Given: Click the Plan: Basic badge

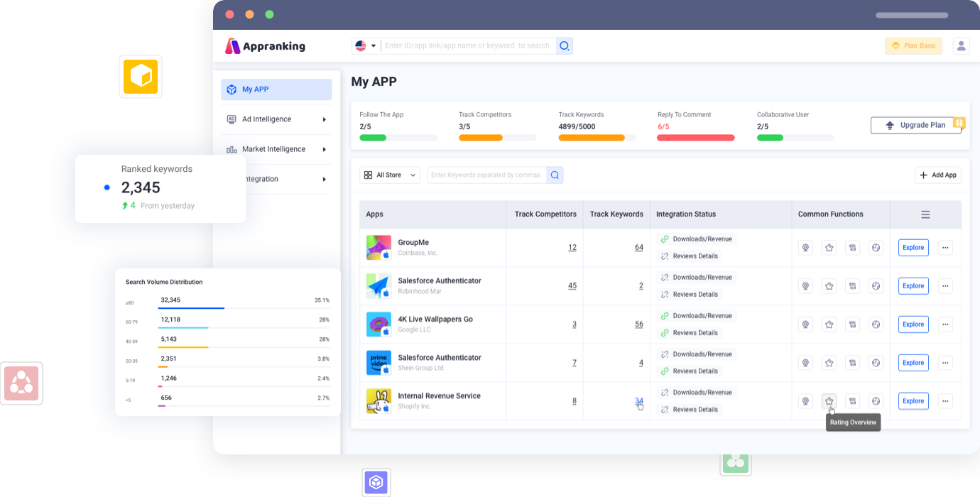Looking at the screenshot, I should [x=913, y=46].
